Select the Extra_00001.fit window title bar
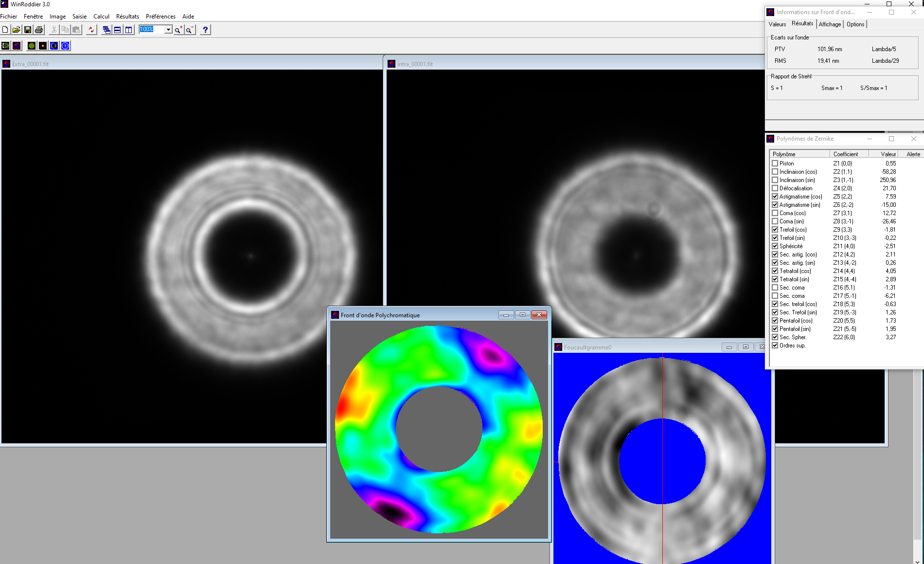 tap(192, 64)
